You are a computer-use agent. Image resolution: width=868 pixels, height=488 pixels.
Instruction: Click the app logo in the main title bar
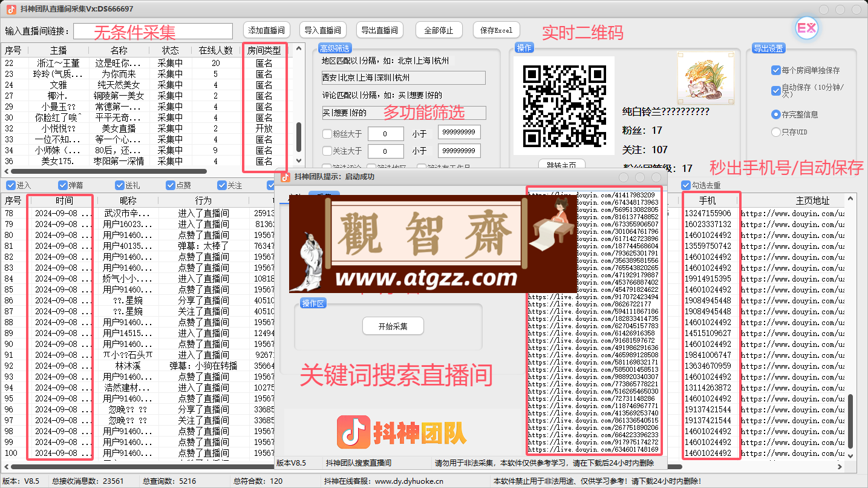tap(11, 8)
